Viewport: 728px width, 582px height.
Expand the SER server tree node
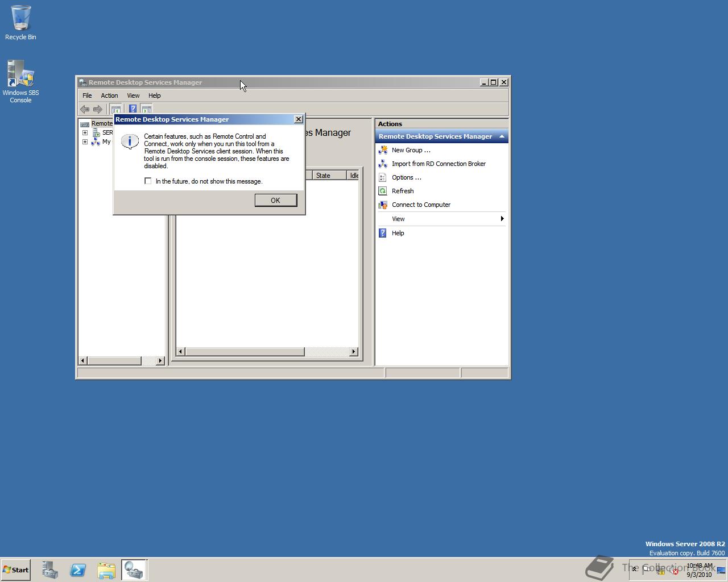pyautogui.click(x=85, y=132)
